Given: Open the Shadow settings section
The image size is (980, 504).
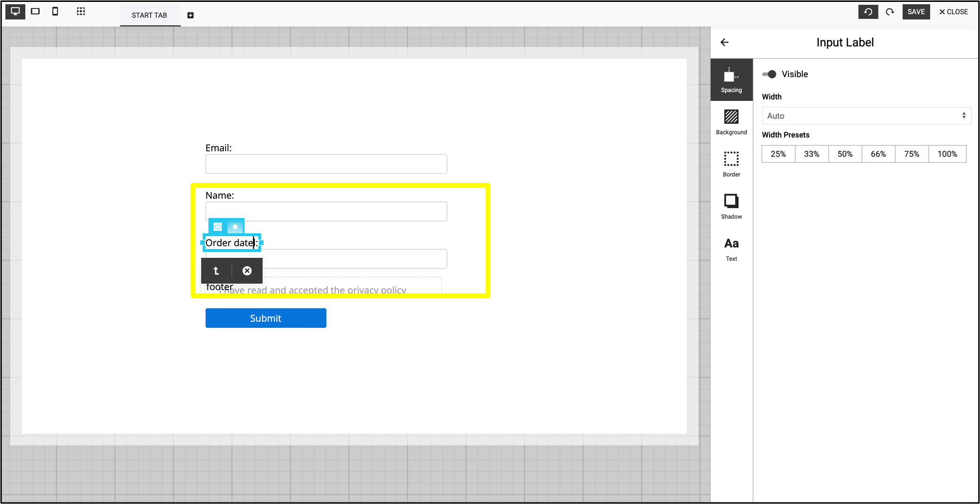Looking at the screenshot, I should click(x=731, y=206).
